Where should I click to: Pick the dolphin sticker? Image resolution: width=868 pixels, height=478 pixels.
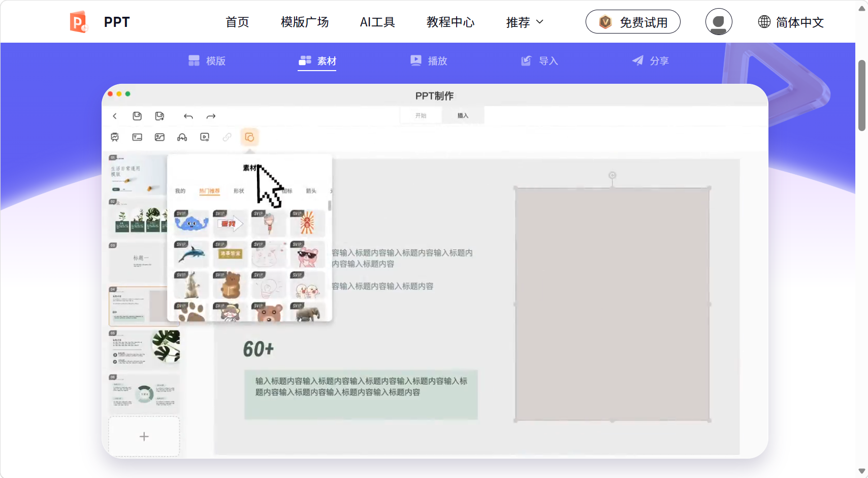[191, 254]
